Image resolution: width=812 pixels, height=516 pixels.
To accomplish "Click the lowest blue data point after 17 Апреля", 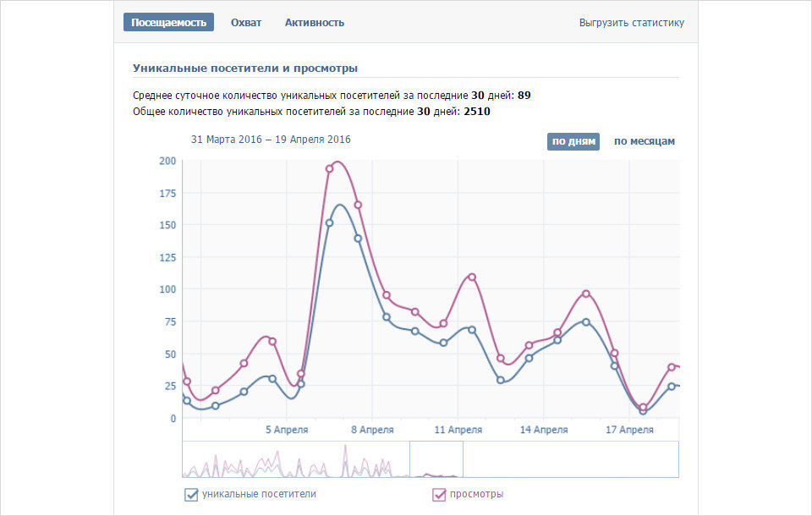I will 643,411.
